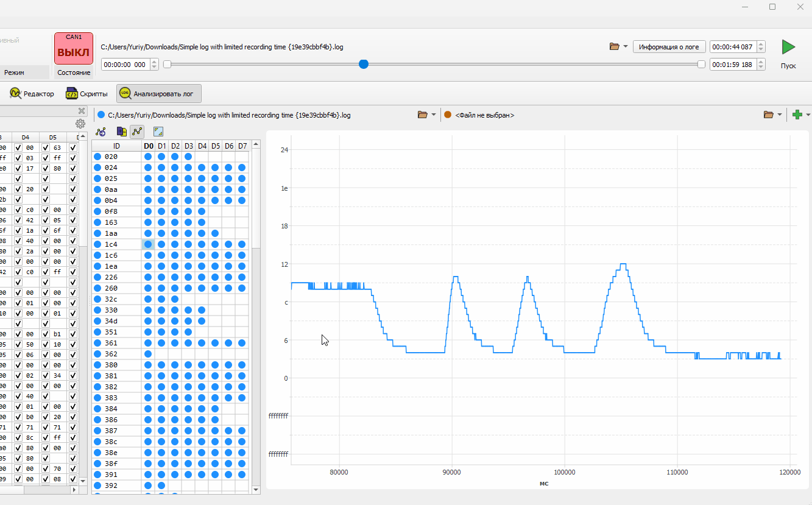Toggle the CAN1 ВЫКЛ state button

[74, 49]
